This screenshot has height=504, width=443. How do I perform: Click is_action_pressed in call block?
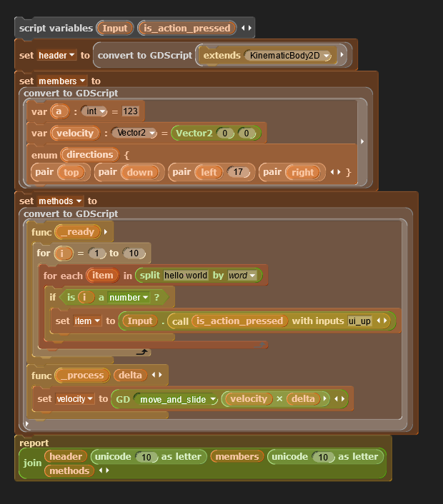[x=239, y=321]
